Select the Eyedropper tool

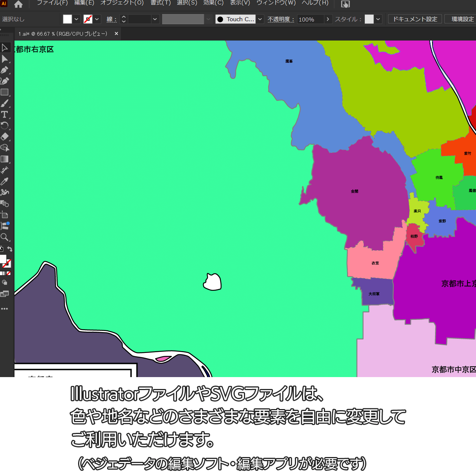pos(4,181)
